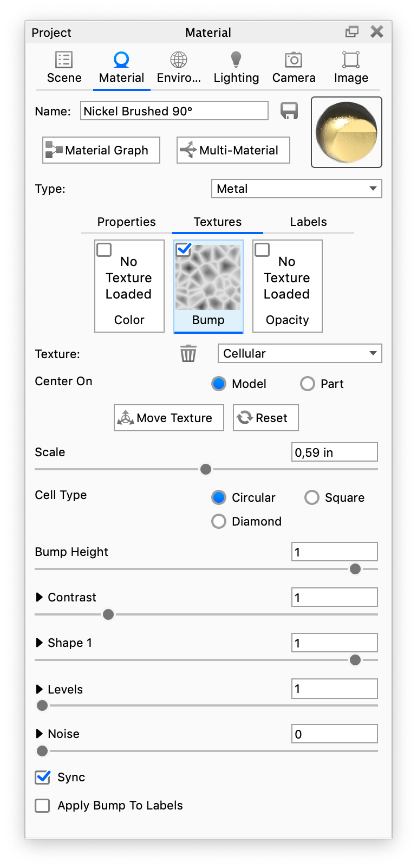Reset the texture mapping

266,418
